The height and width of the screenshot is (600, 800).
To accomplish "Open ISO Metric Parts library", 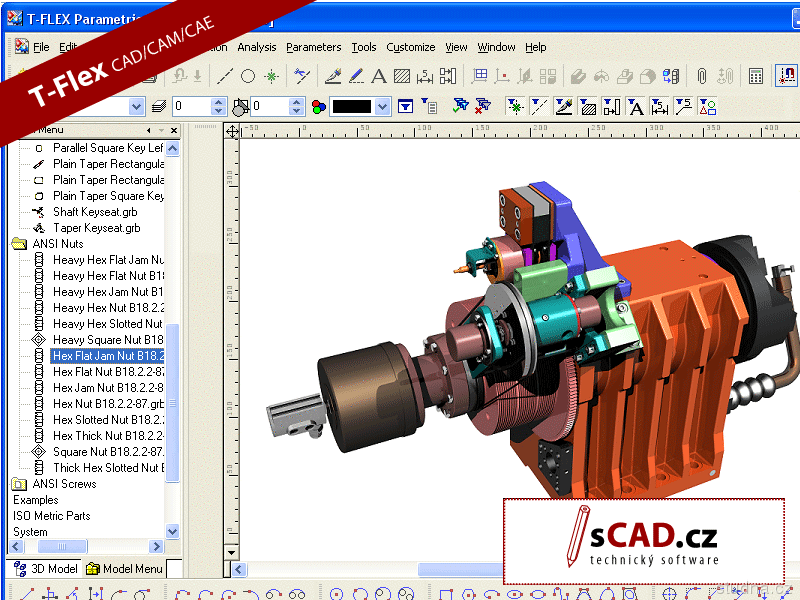I will click(x=52, y=516).
